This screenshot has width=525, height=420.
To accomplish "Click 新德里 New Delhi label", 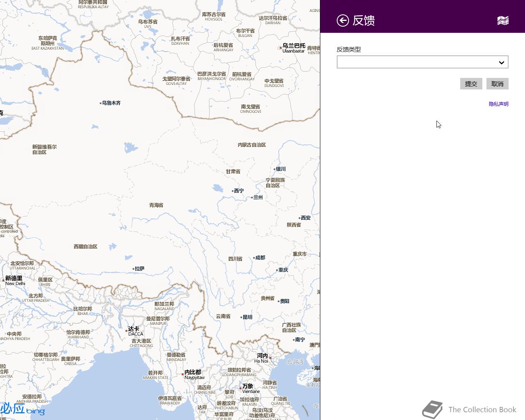I will (14, 281).
